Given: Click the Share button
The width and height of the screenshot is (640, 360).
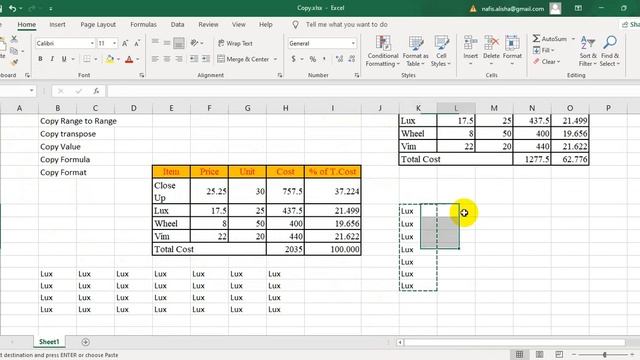Looking at the screenshot, I should pos(630,24).
